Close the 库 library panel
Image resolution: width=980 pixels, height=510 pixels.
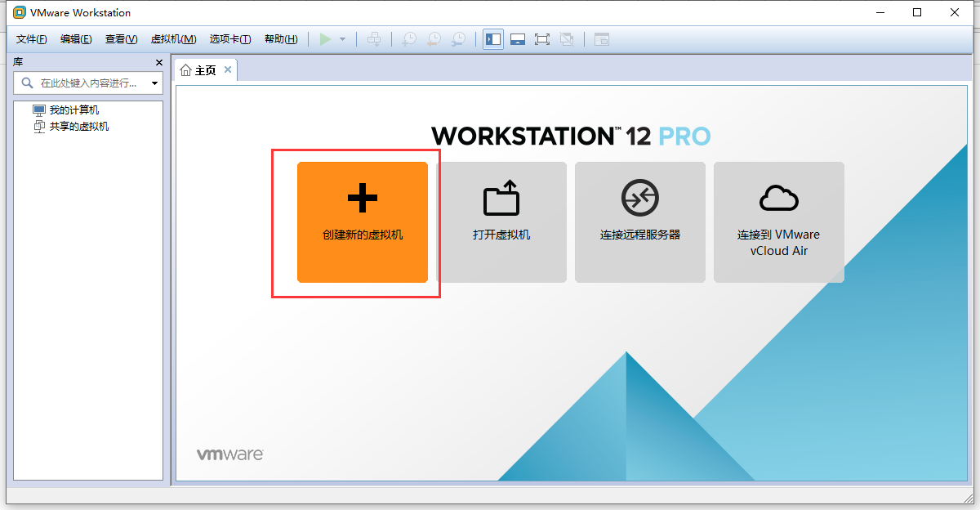point(159,63)
